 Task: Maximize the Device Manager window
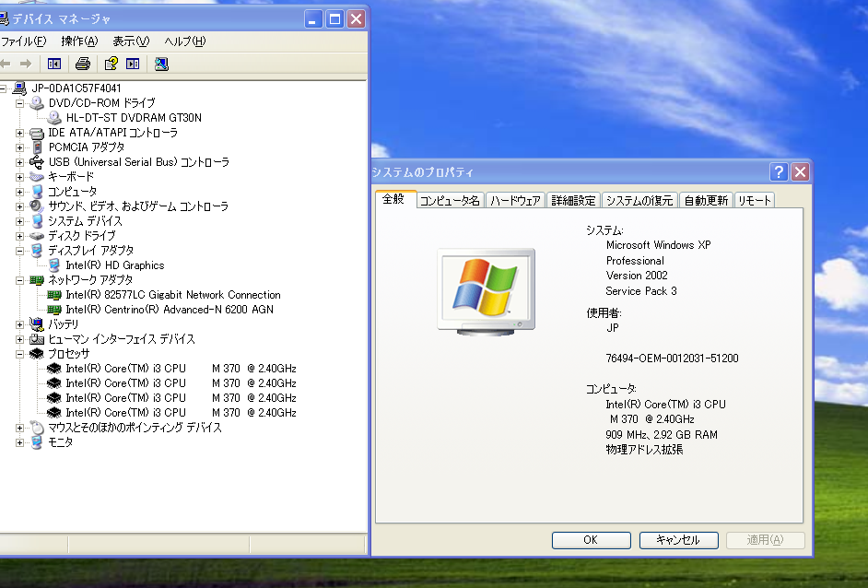click(x=334, y=19)
